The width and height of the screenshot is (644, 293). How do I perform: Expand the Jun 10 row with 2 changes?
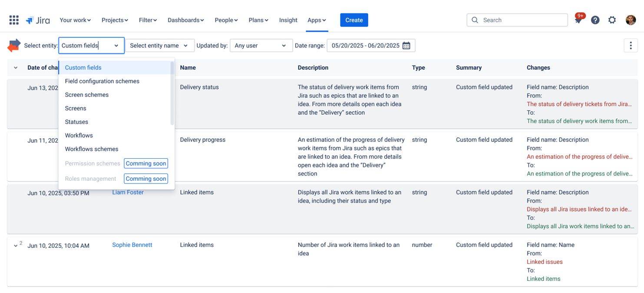point(16,245)
